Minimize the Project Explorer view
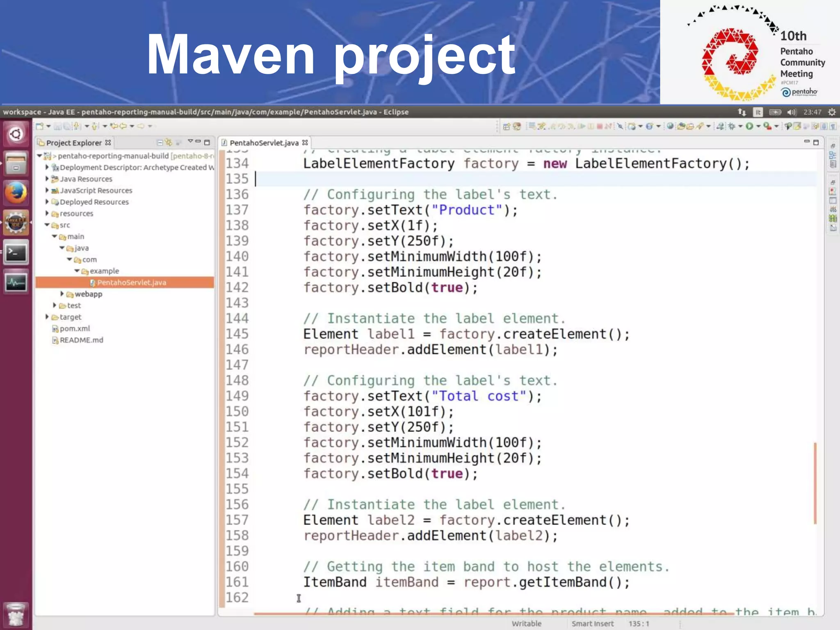This screenshot has width=840, height=630. tap(198, 141)
